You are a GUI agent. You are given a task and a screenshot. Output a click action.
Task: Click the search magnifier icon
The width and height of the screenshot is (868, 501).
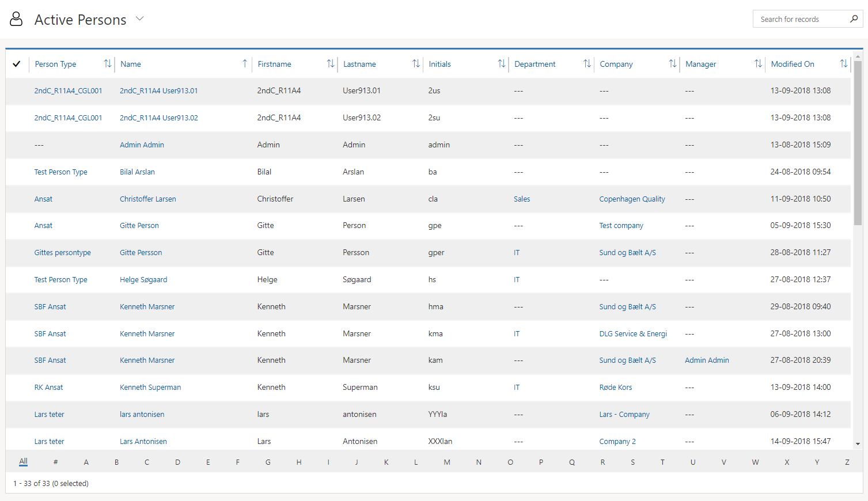(x=854, y=19)
